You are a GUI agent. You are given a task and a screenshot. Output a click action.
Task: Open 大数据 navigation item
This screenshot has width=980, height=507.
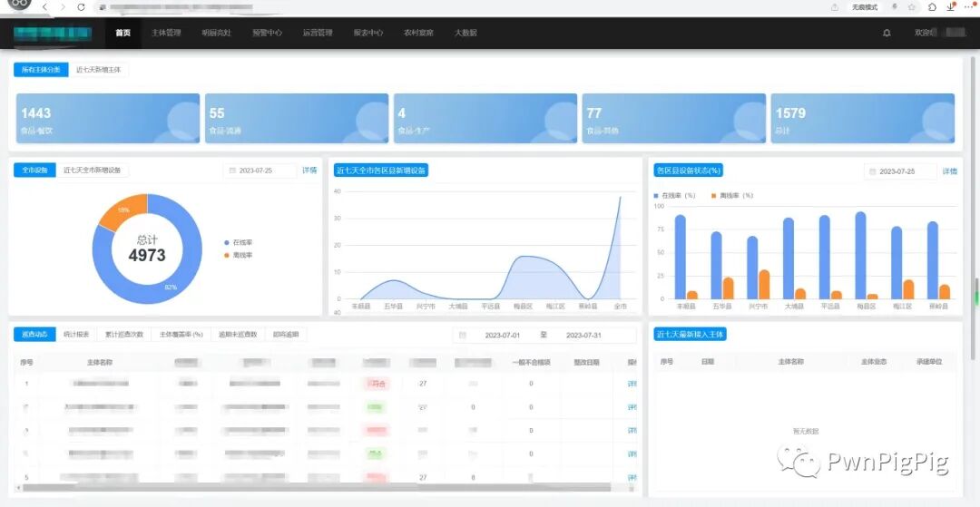465,33
